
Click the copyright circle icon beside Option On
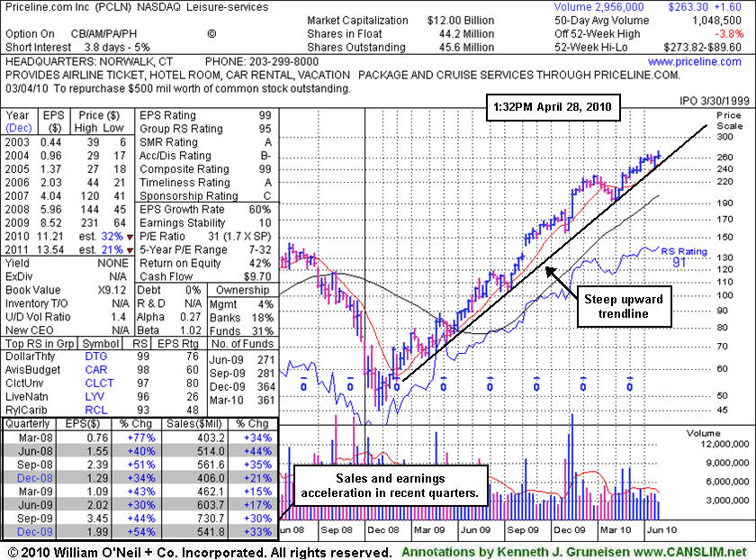click(211, 34)
